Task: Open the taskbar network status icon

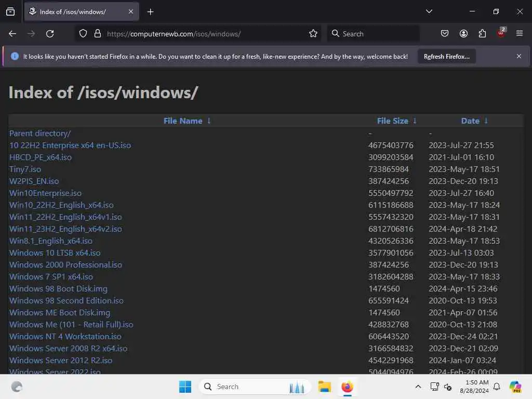Action: 434,387
